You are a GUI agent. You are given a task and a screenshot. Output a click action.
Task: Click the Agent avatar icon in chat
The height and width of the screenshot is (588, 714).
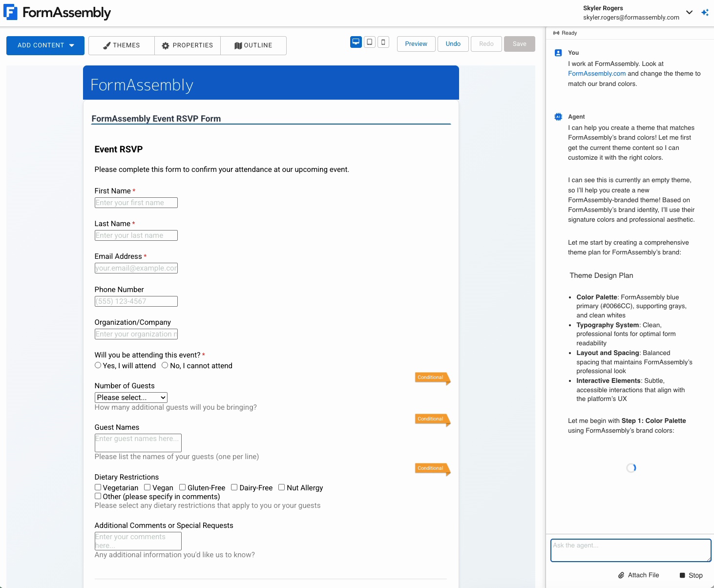pyautogui.click(x=558, y=117)
